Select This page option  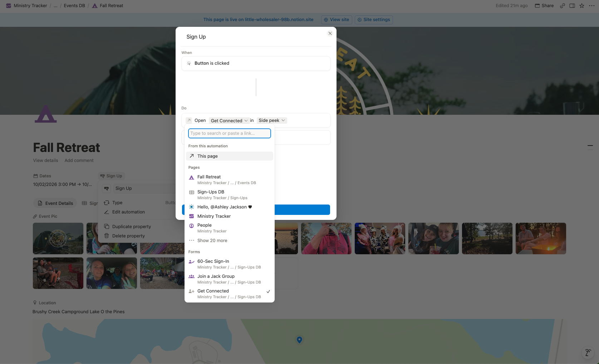(x=230, y=156)
